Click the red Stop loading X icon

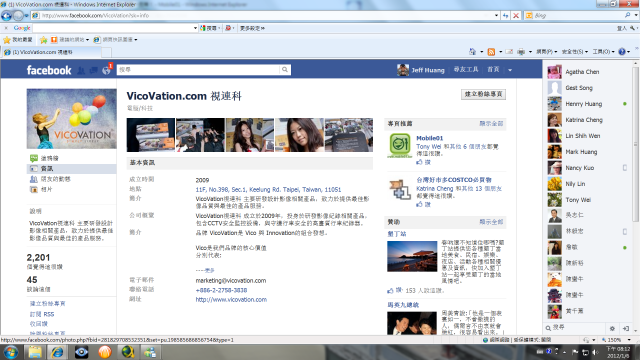coord(516,16)
